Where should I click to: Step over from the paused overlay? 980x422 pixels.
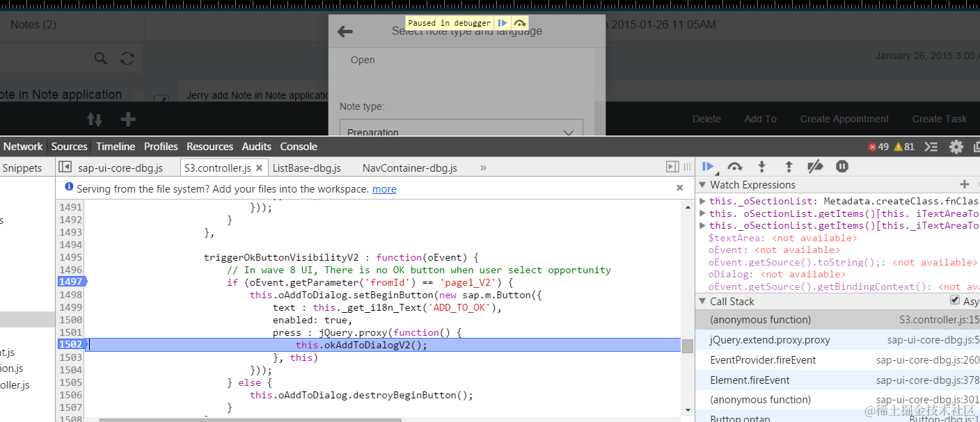click(519, 23)
